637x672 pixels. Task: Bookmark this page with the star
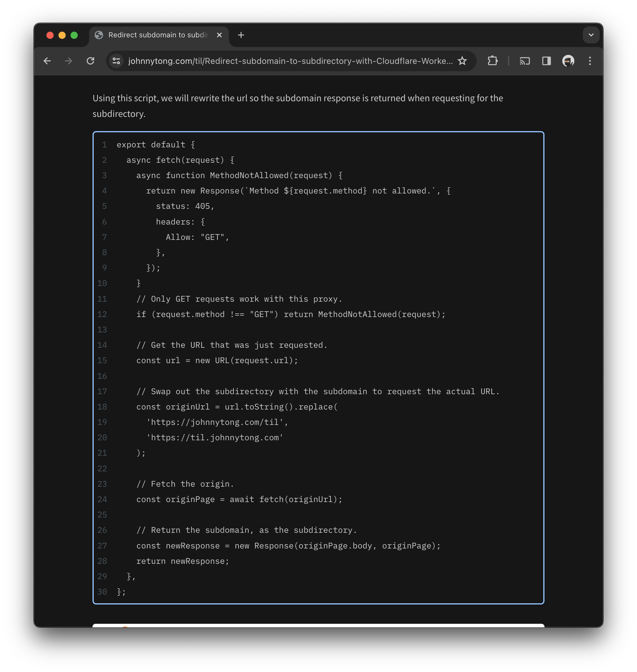(462, 61)
